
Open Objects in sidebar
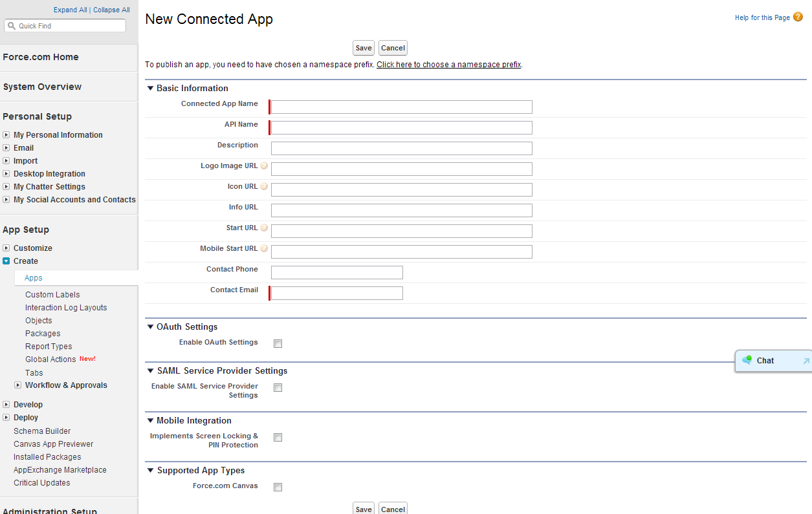click(39, 321)
